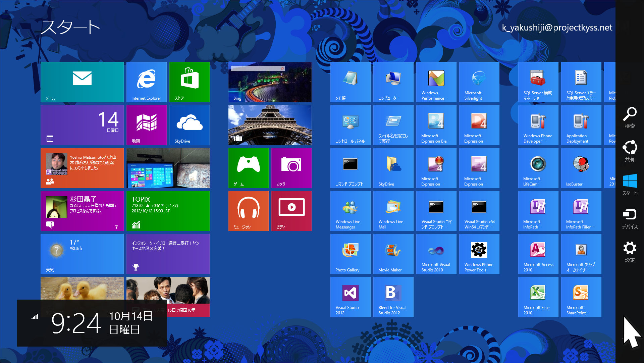The height and width of the screenshot is (363, 644).
Task: Open Visual Studio x64 Win64 コマンド tile
Action: pyautogui.click(x=479, y=211)
